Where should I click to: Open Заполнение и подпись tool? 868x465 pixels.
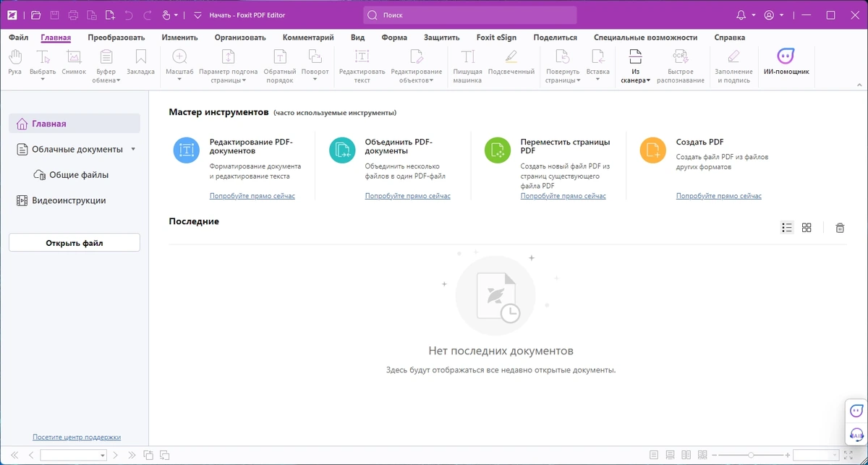point(733,66)
